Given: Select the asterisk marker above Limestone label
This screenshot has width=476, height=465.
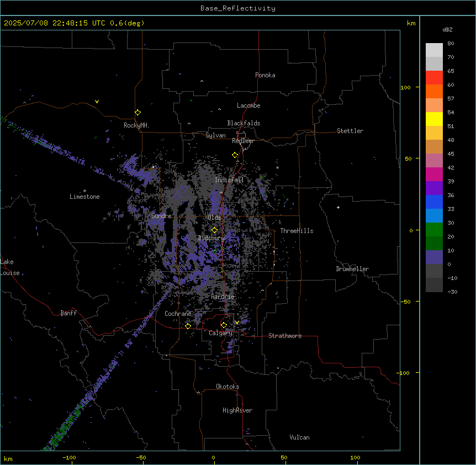Looking at the screenshot, I should tap(84, 191).
